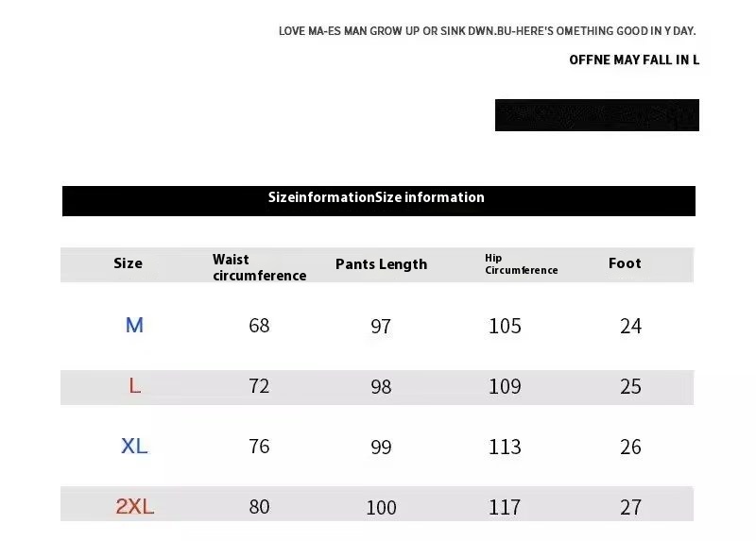Screen dimensions: 756x541
Task: Select waist value 76 in XL row
Action: tap(259, 447)
